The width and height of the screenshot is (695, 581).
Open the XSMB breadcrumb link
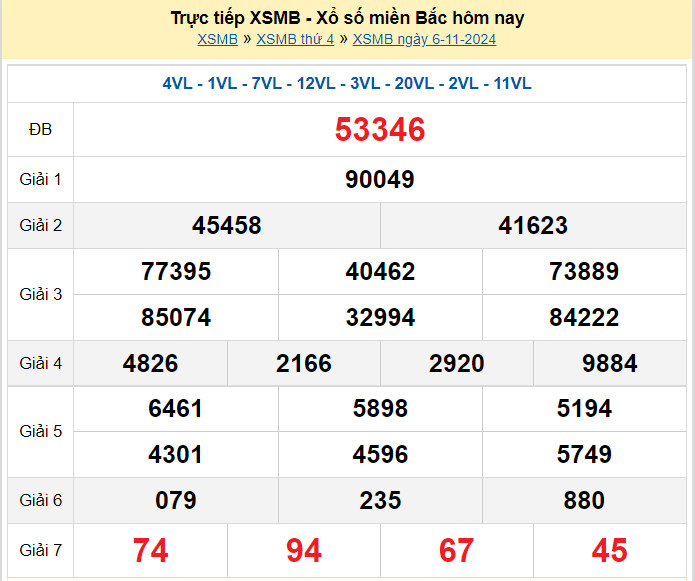(218, 39)
